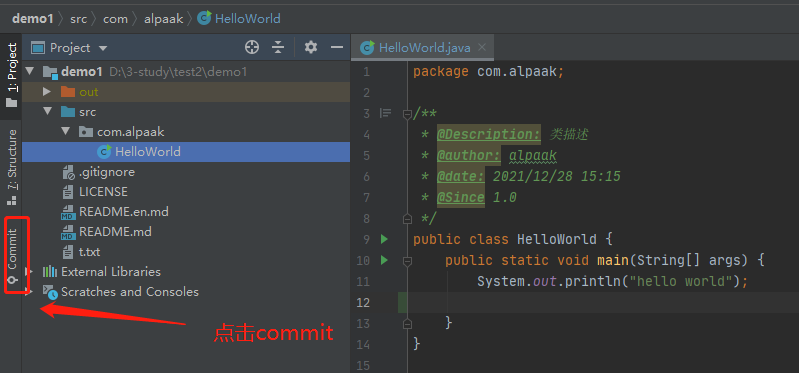
Task: Hide the Project tool window
Action: click(x=337, y=47)
